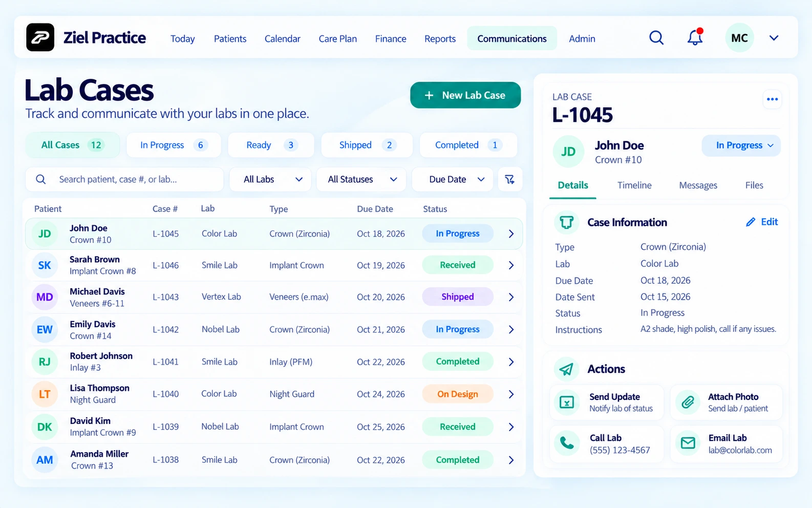
Task: Open the Files tab
Action: pyautogui.click(x=754, y=185)
